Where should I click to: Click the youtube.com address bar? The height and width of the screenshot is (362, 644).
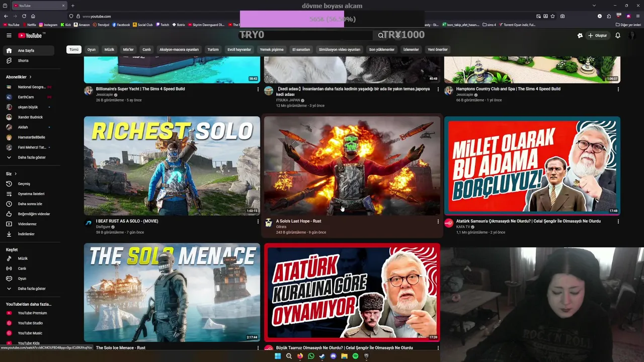(x=302, y=16)
